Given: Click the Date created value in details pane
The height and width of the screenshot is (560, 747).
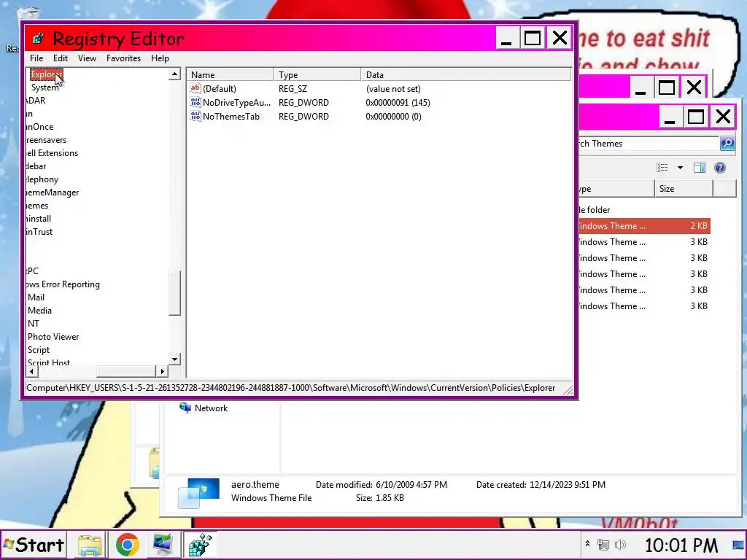Looking at the screenshot, I should click(568, 485).
